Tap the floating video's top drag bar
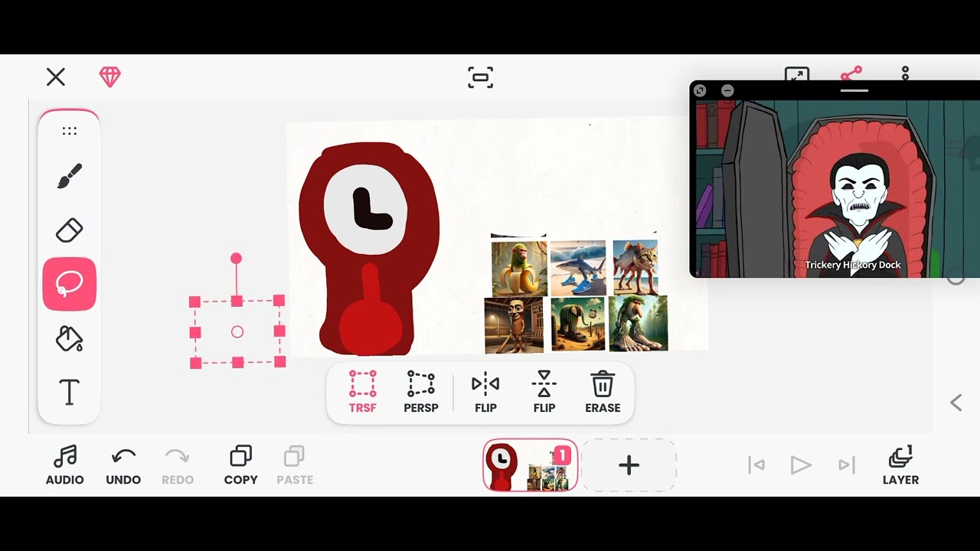 pos(854,91)
